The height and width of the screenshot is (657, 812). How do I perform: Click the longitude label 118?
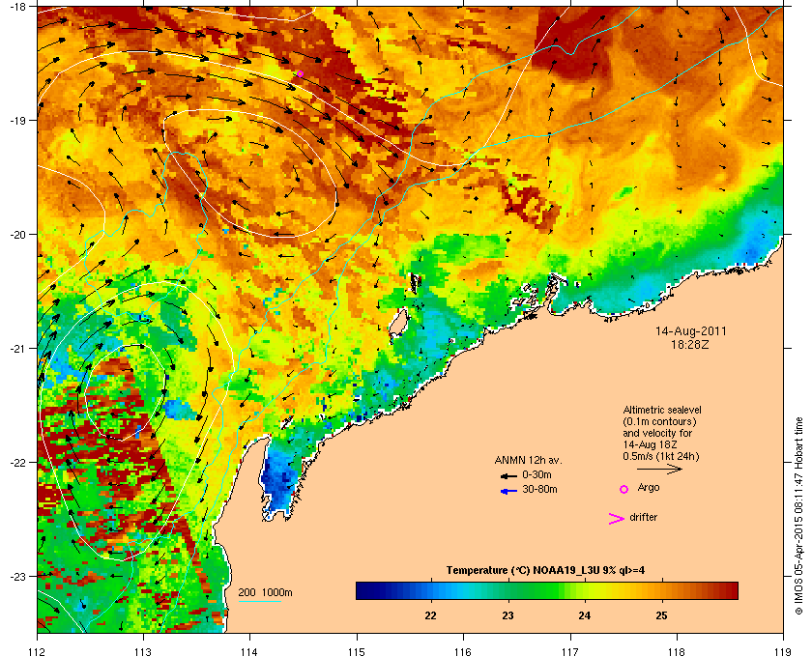[x=677, y=651]
